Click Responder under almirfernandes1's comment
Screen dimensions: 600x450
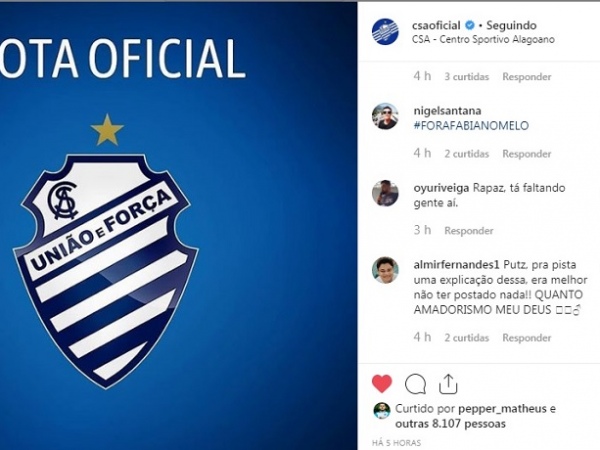pos(527,338)
